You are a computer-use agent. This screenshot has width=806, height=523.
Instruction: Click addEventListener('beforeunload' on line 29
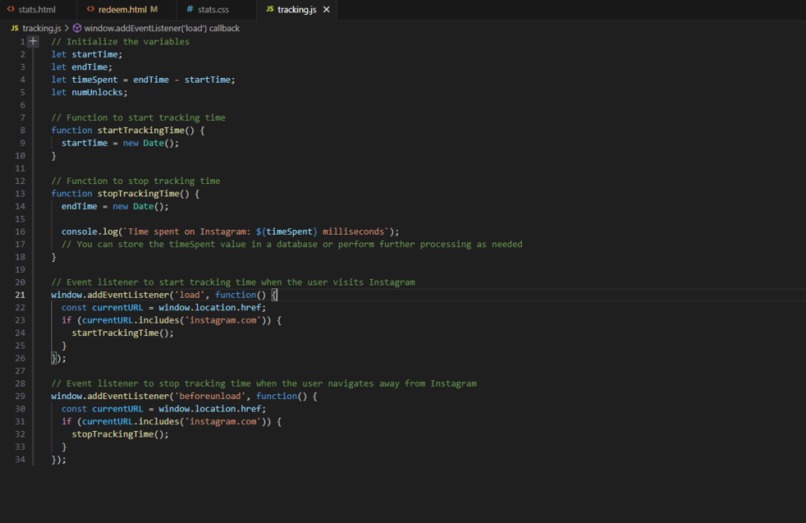click(x=148, y=396)
